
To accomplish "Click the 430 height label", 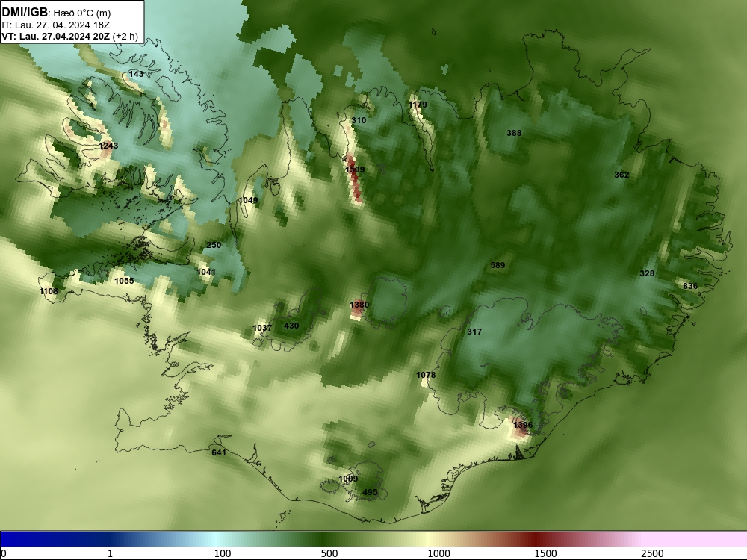I will click(x=291, y=326).
